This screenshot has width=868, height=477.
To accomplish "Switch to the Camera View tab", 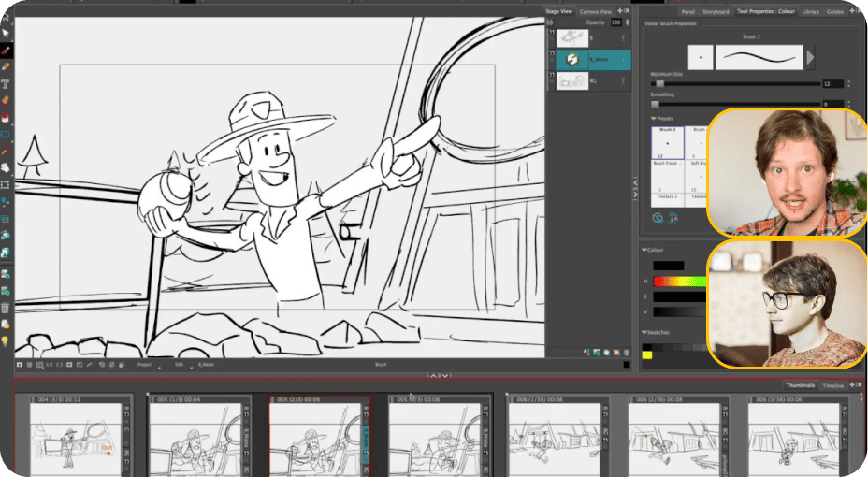I will [594, 11].
